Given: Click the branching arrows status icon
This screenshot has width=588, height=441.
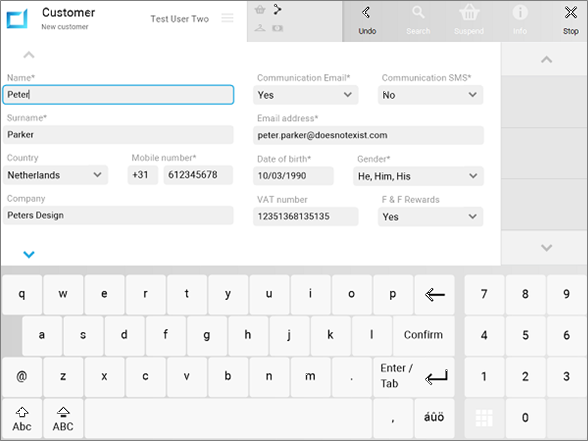Looking at the screenshot, I should coord(277,9).
